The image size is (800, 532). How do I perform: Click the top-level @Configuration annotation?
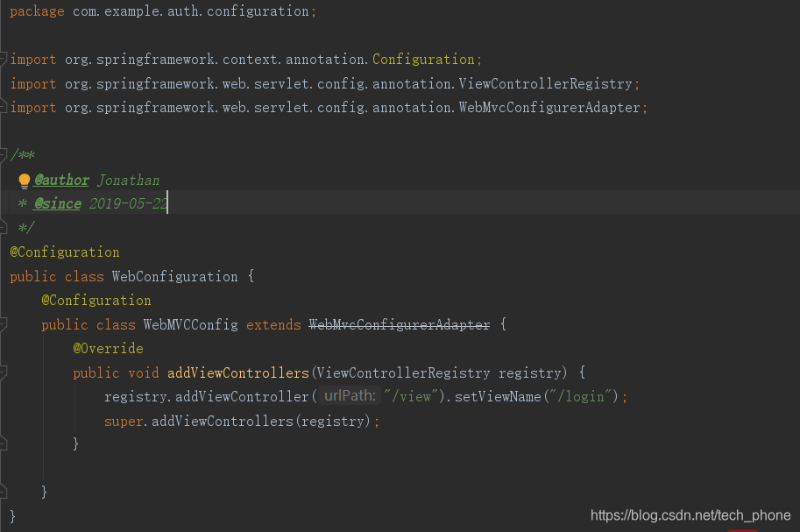(65, 252)
